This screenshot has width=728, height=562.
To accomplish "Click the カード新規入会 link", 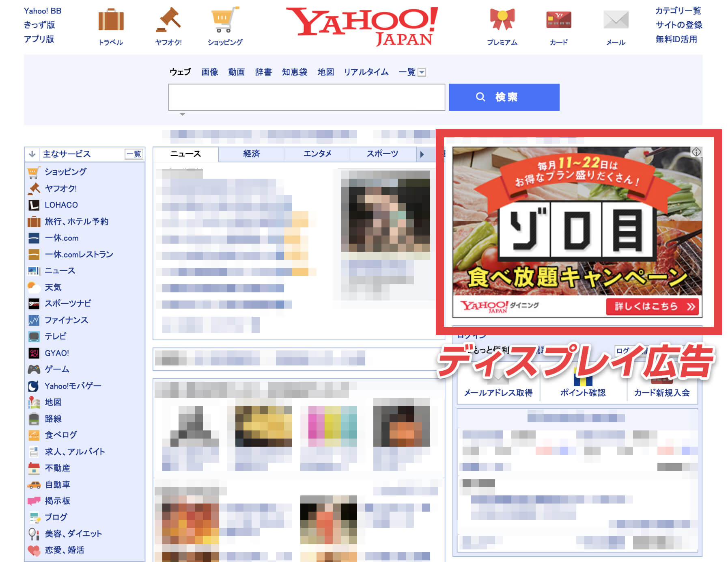I will pyautogui.click(x=662, y=393).
